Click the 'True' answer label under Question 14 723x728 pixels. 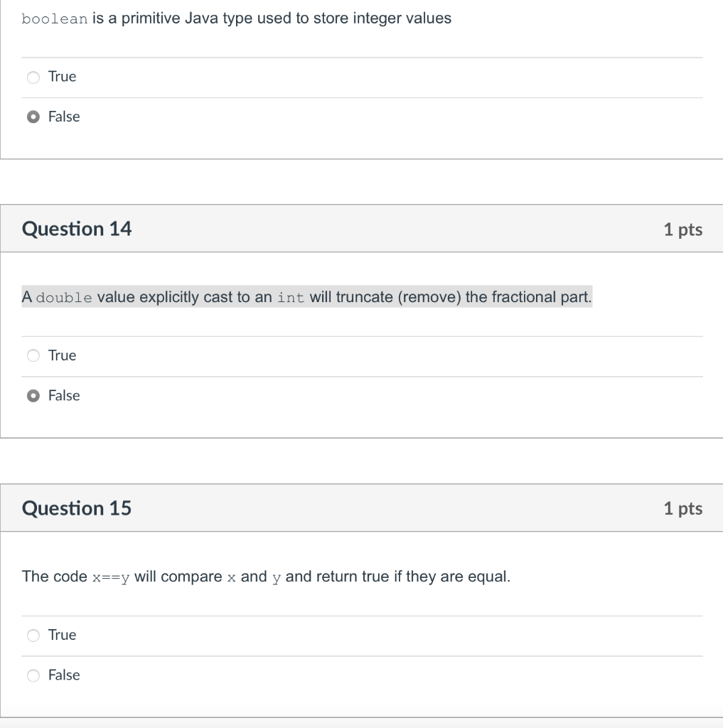point(63,355)
